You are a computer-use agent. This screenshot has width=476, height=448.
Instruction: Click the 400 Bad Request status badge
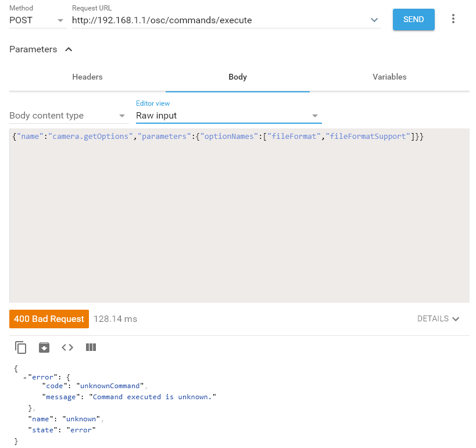[49, 319]
